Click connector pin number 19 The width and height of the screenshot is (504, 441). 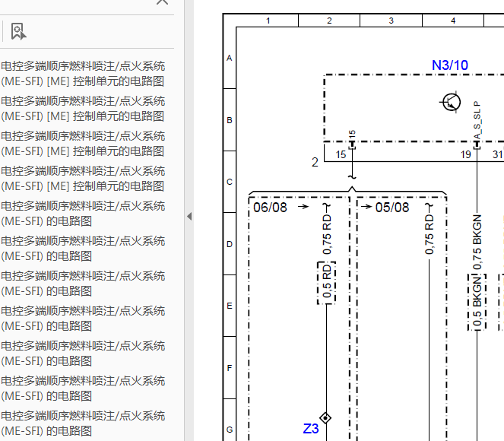click(465, 154)
